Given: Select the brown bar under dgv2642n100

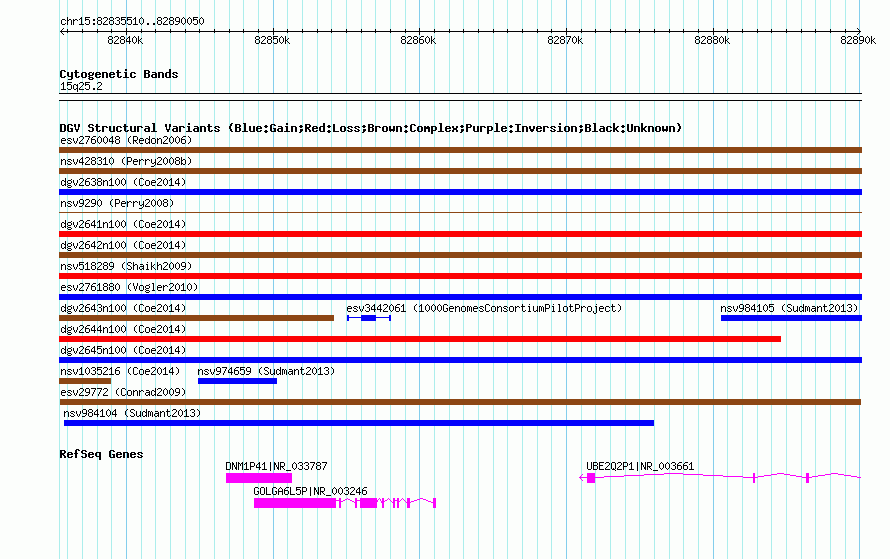Looking at the screenshot, I should point(460,255).
